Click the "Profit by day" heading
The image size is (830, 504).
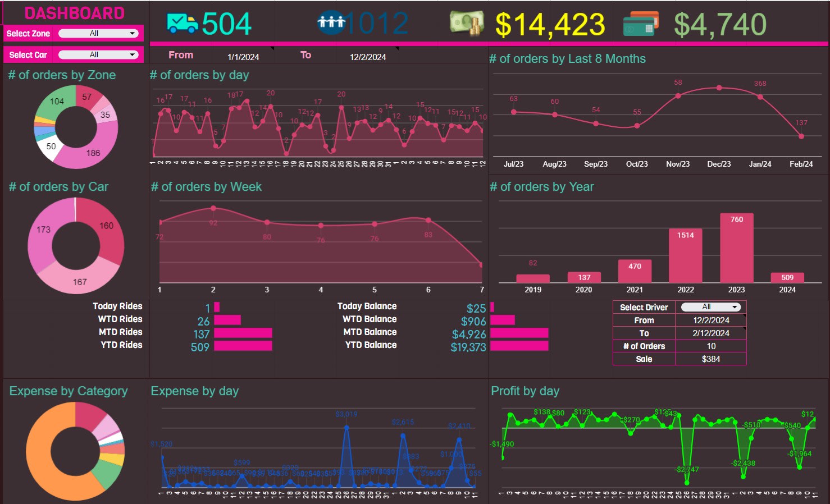pos(525,391)
